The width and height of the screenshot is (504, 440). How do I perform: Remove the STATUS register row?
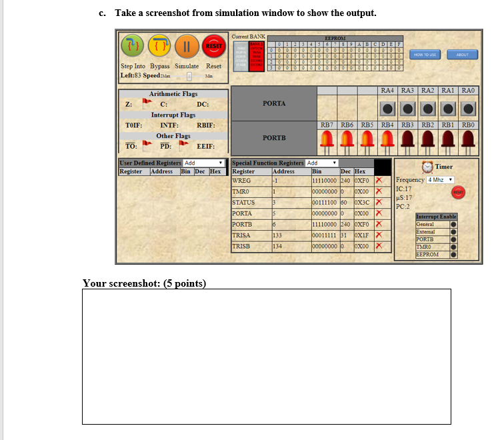pos(379,202)
